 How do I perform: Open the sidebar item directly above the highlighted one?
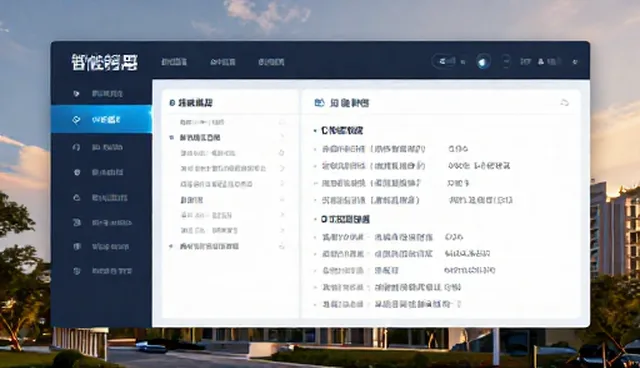point(101,93)
